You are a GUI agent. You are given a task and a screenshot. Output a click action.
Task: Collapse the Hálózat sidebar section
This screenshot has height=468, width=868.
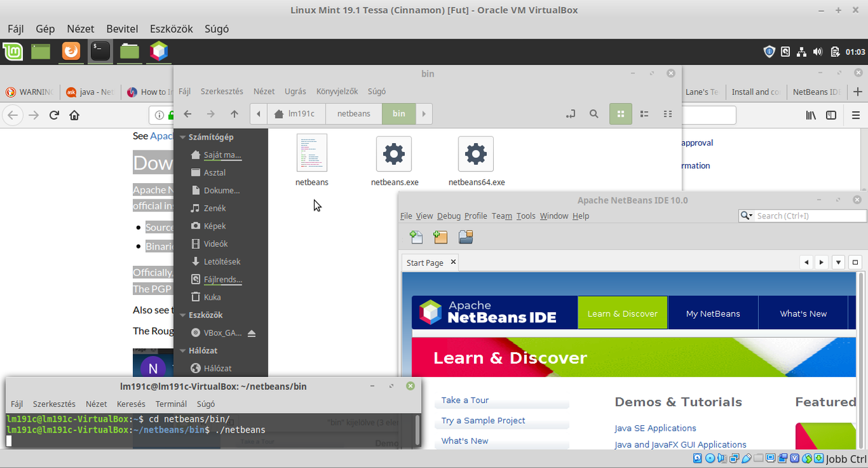coord(182,351)
